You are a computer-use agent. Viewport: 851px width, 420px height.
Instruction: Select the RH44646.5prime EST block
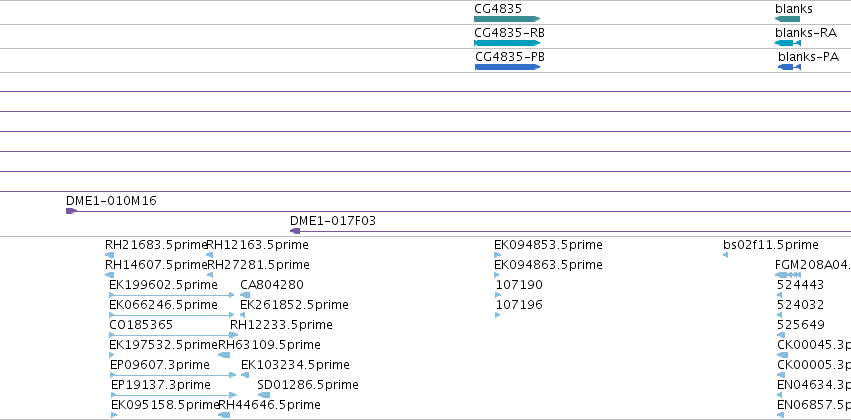(x=224, y=415)
